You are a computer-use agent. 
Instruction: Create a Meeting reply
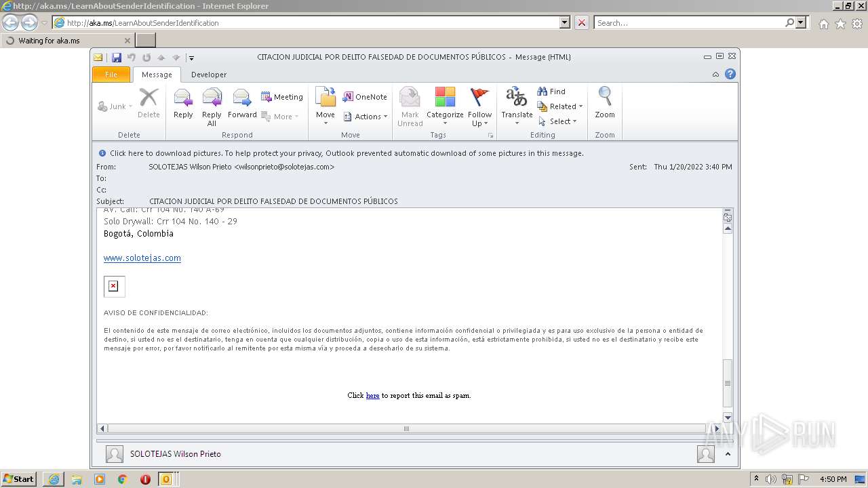tap(282, 97)
